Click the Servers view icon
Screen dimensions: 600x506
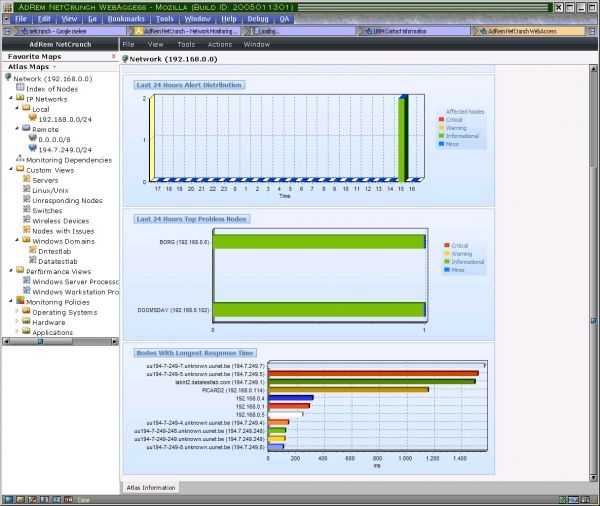[26, 179]
